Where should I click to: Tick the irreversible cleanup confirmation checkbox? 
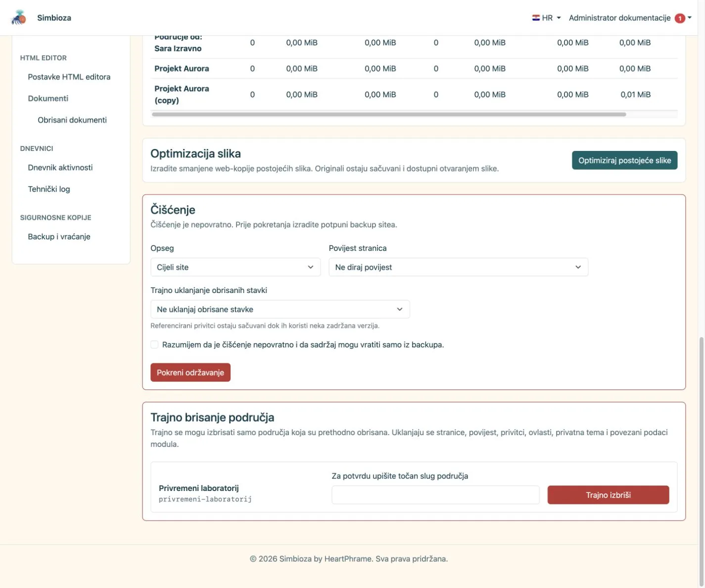click(154, 344)
